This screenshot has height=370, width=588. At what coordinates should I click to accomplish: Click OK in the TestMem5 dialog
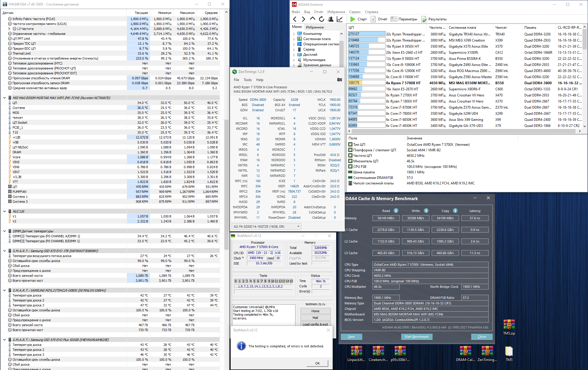[317, 363]
